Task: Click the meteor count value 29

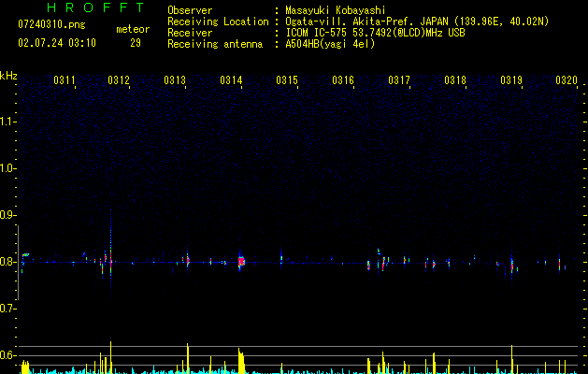Action: point(136,43)
